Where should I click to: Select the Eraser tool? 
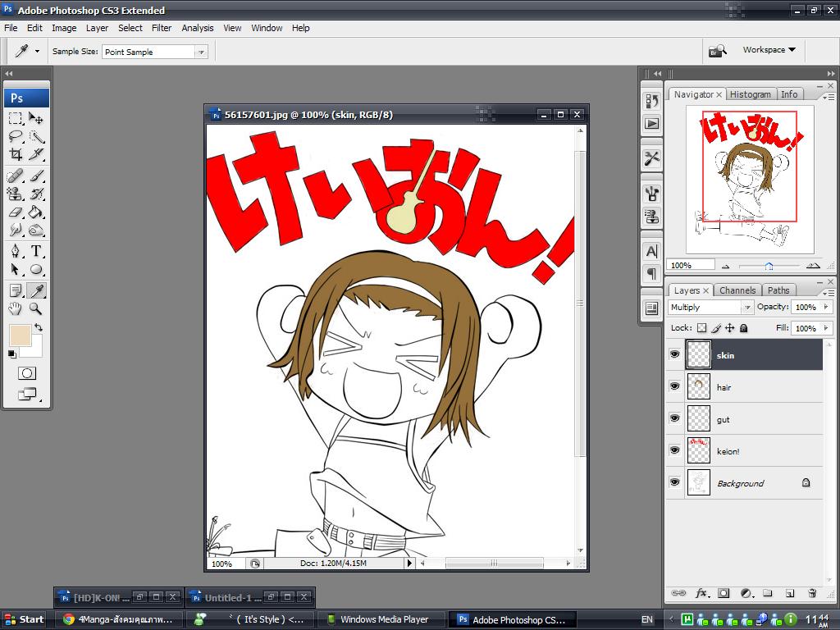coord(16,212)
